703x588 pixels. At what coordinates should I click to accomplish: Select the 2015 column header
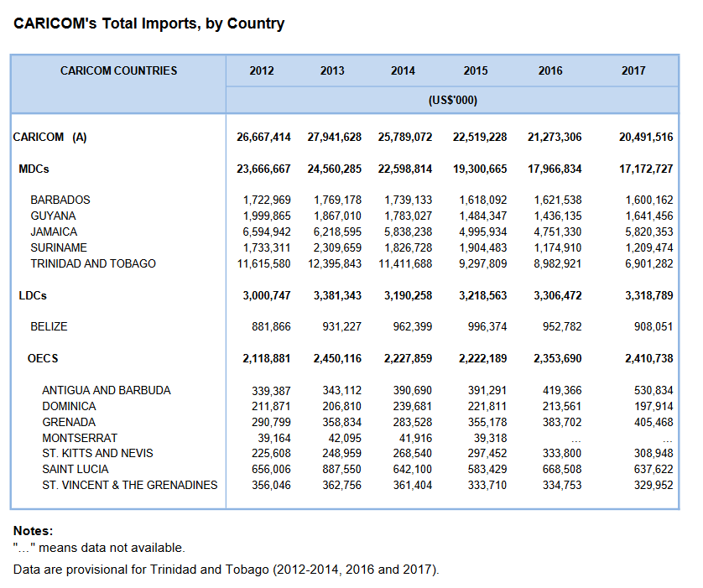[476, 71]
